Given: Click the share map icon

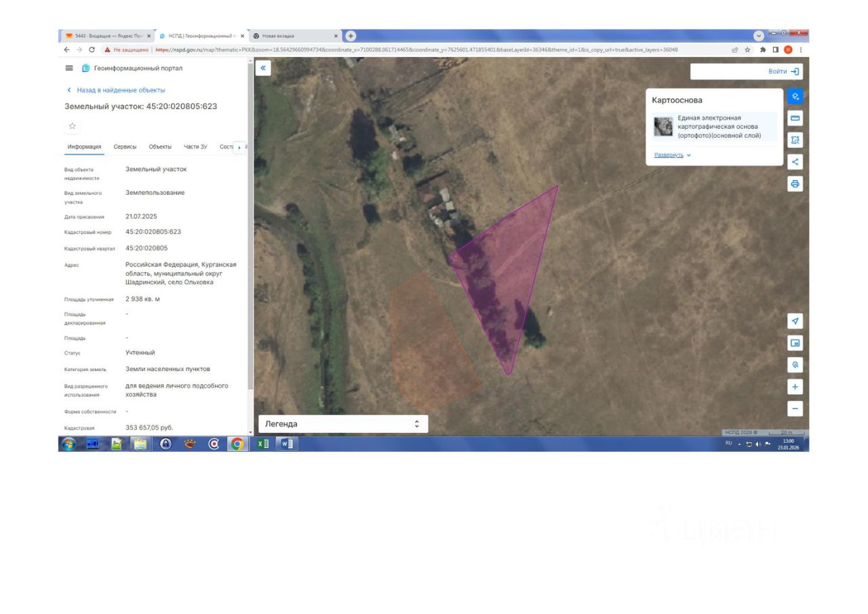Looking at the screenshot, I should click(795, 161).
